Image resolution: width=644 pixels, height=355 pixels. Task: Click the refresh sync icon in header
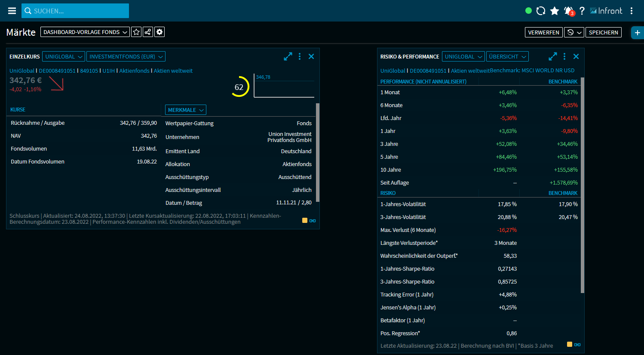point(541,11)
